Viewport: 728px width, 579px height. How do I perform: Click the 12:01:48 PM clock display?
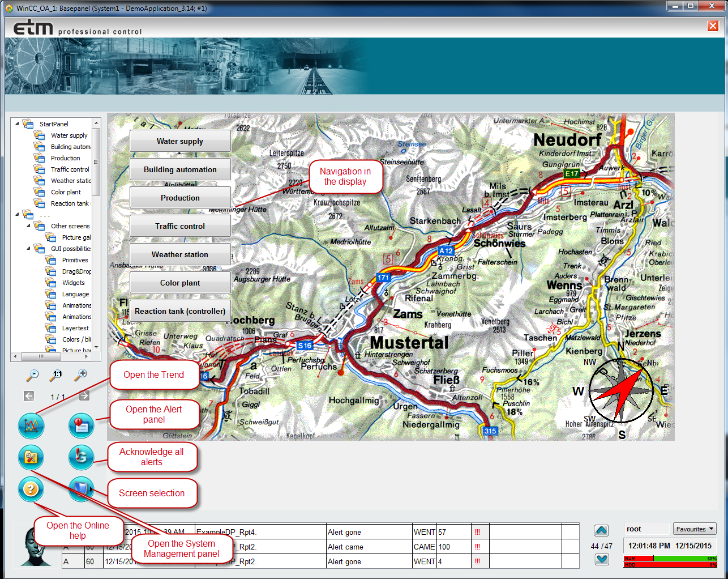pos(649,546)
